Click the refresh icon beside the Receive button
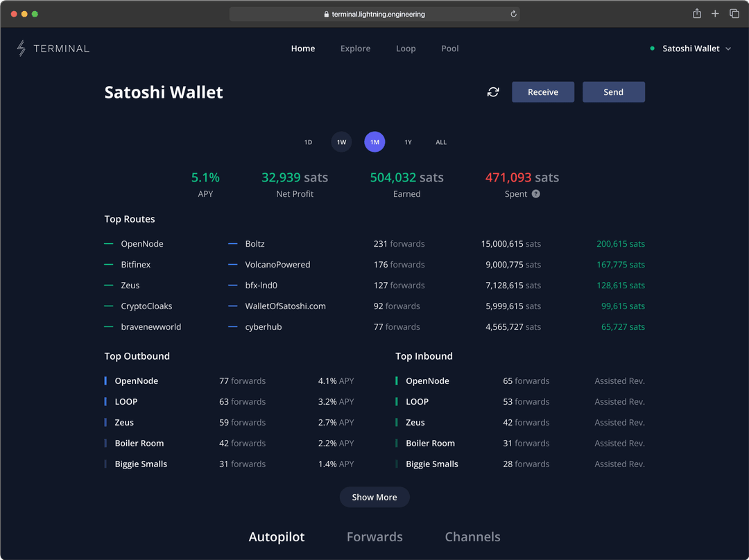 (x=493, y=91)
